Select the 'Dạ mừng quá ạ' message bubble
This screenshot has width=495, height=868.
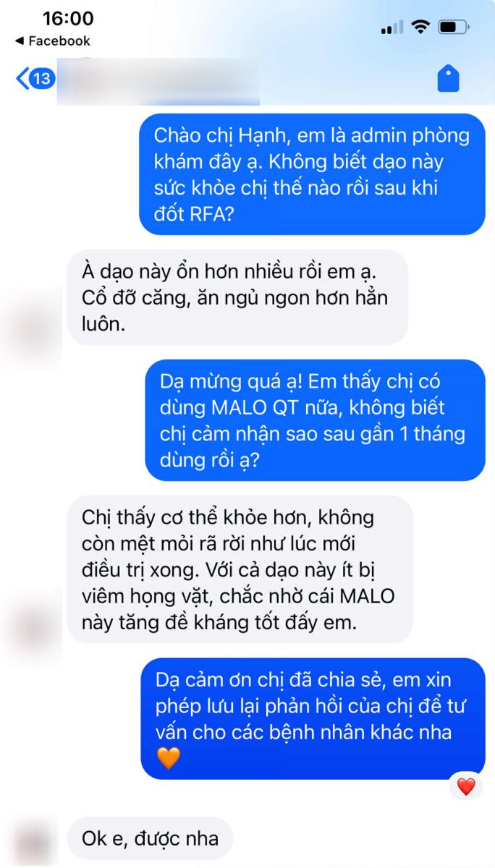(x=315, y=420)
